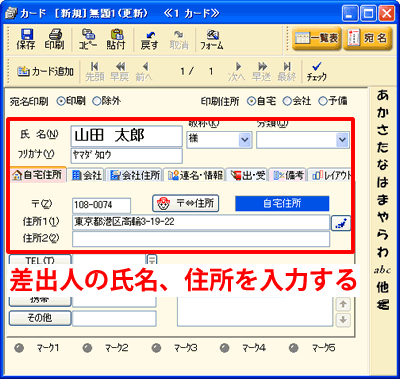Viewport: 400px width, 379px height.
Task: Toggle マーク5 indicator
Action: (294, 348)
